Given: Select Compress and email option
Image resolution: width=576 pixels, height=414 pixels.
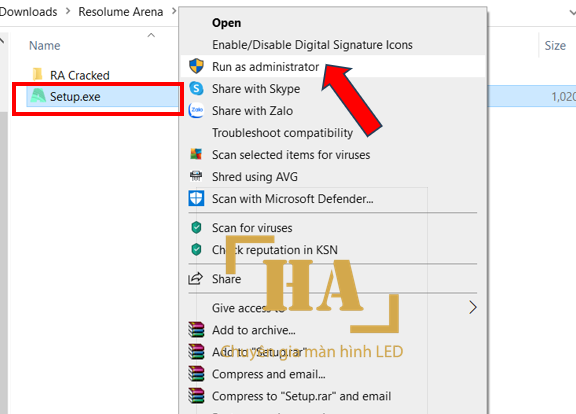Looking at the screenshot, I should click(x=269, y=374).
